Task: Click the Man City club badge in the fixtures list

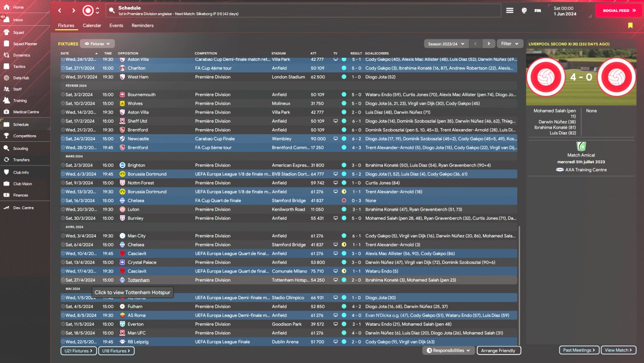Action: (123, 236)
